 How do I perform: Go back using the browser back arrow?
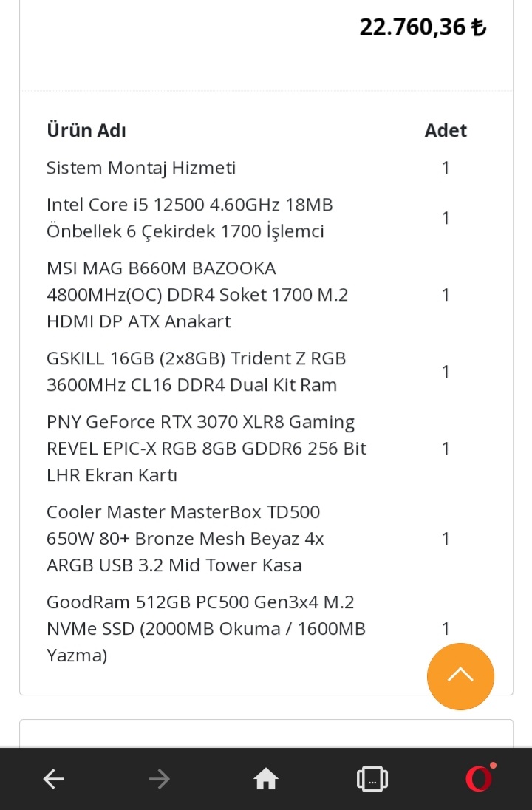pyautogui.click(x=53, y=779)
